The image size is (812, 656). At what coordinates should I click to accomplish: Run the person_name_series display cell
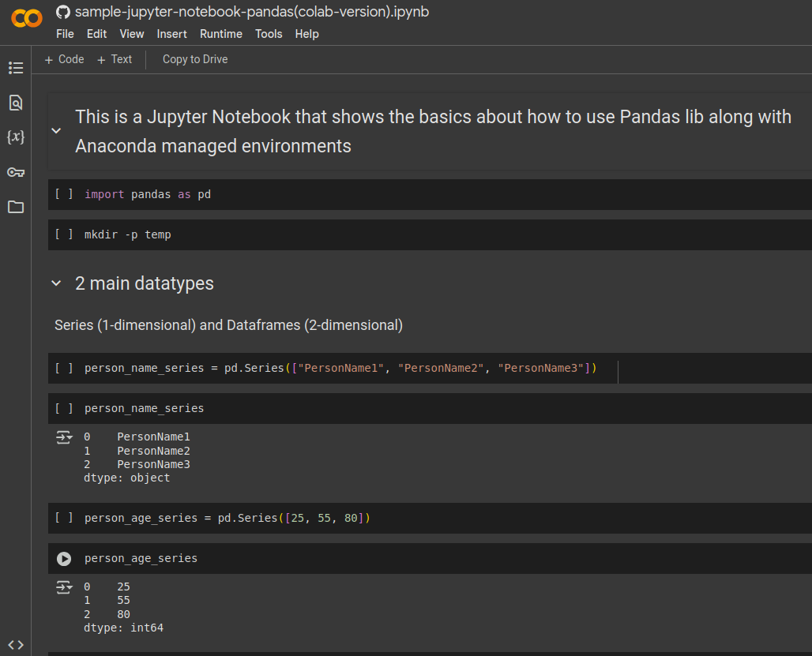[64, 408]
